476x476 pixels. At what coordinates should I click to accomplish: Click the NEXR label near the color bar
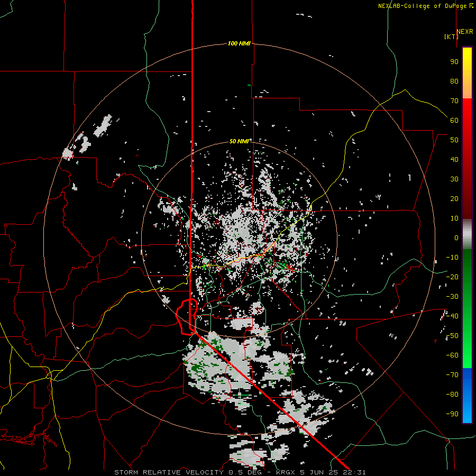coord(465,32)
